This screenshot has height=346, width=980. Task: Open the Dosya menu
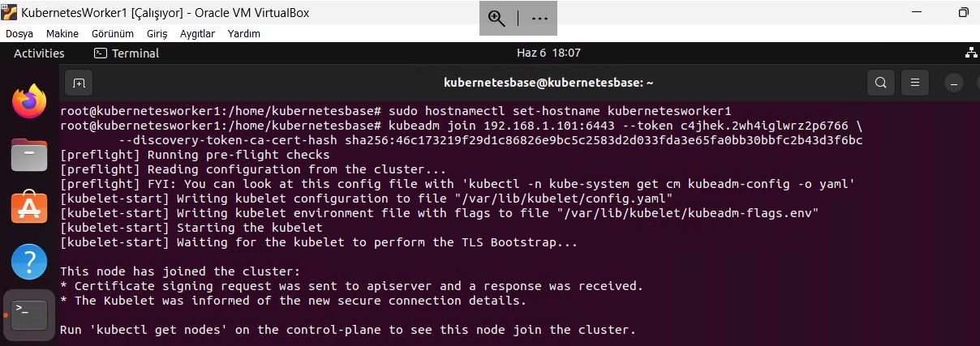click(19, 34)
